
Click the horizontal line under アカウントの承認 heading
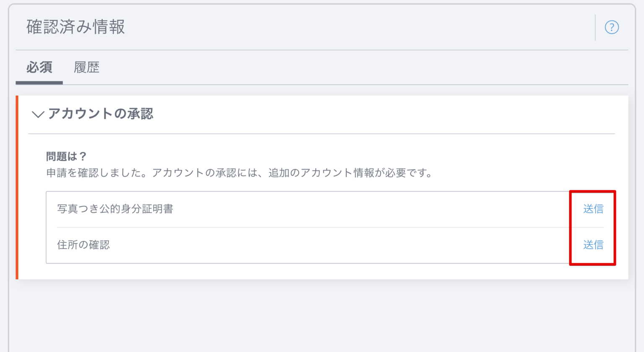322,134
